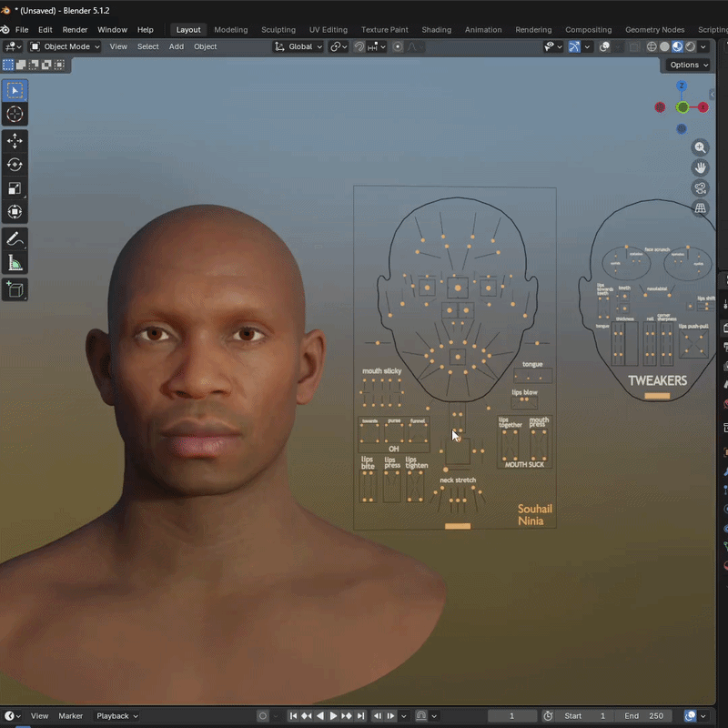Screen dimensions: 728x728
Task: Click the pan hand viewport icon
Action: click(x=700, y=167)
